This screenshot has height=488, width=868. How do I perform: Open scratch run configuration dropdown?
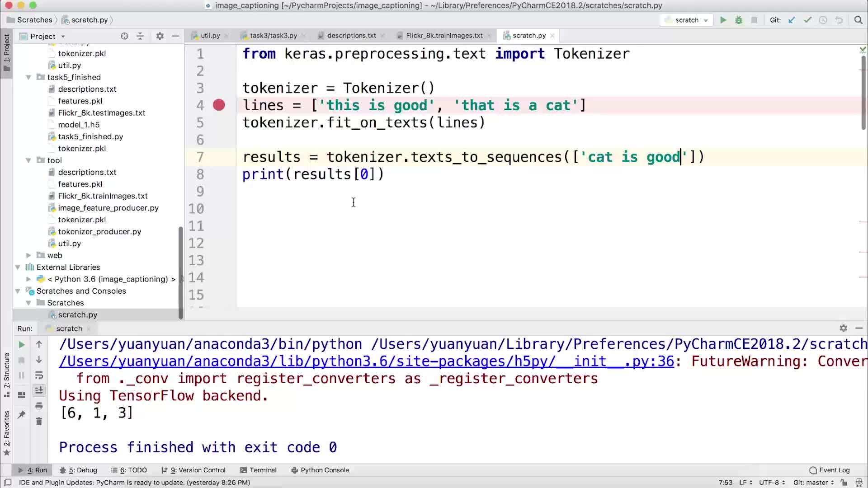686,20
